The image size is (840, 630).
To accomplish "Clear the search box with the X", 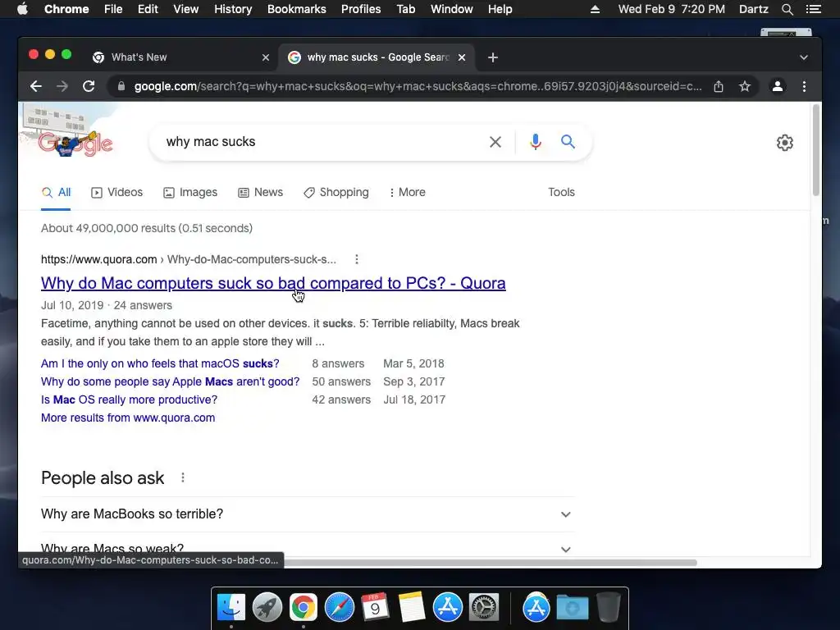I will coord(495,142).
